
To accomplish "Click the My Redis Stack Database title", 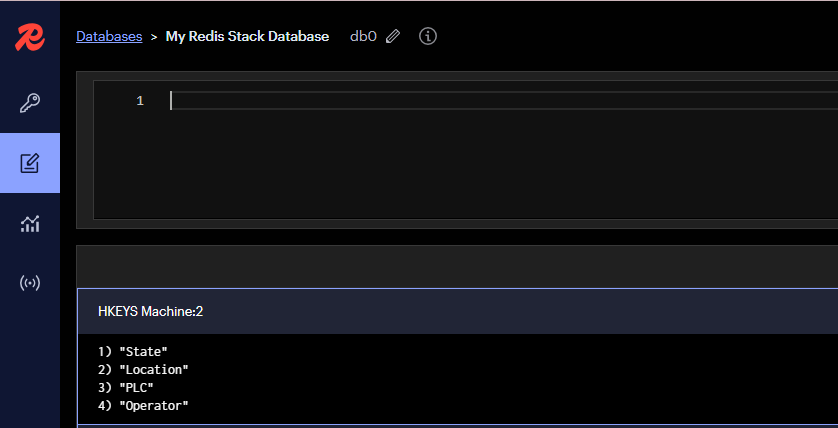I will 247,36.
